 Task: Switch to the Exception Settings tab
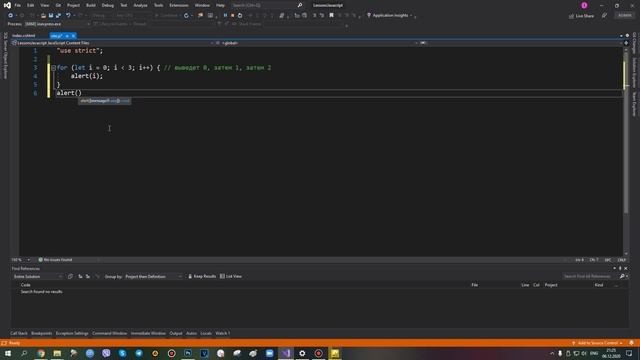pos(72,333)
